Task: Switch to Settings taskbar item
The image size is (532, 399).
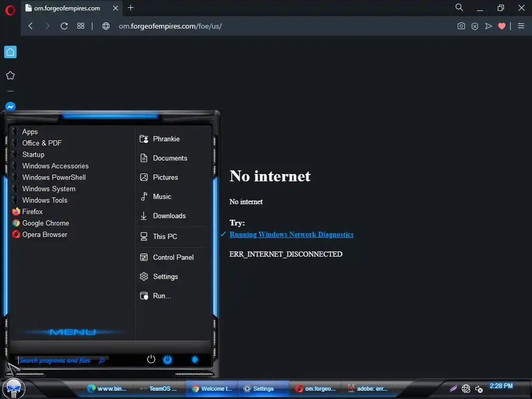Action: pyautogui.click(x=263, y=389)
